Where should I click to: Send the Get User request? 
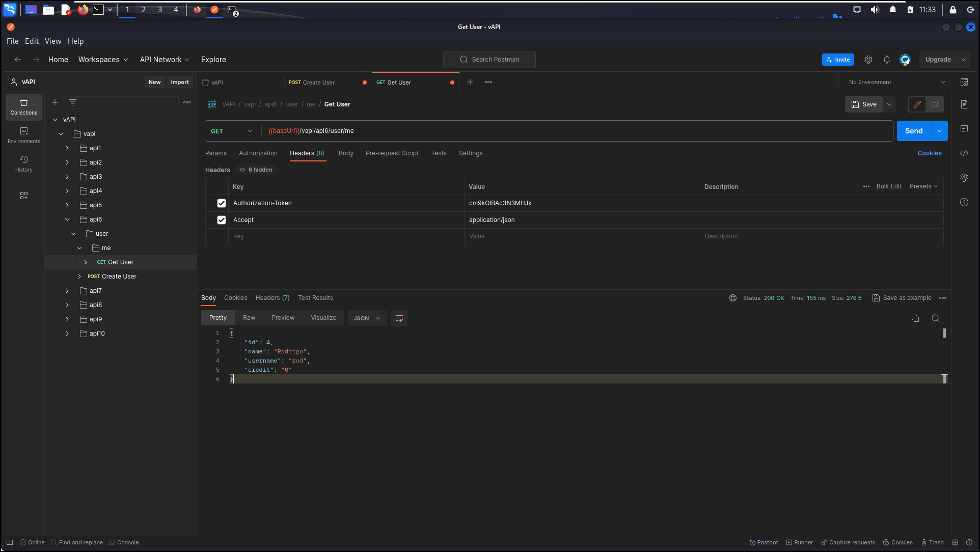(x=914, y=131)
